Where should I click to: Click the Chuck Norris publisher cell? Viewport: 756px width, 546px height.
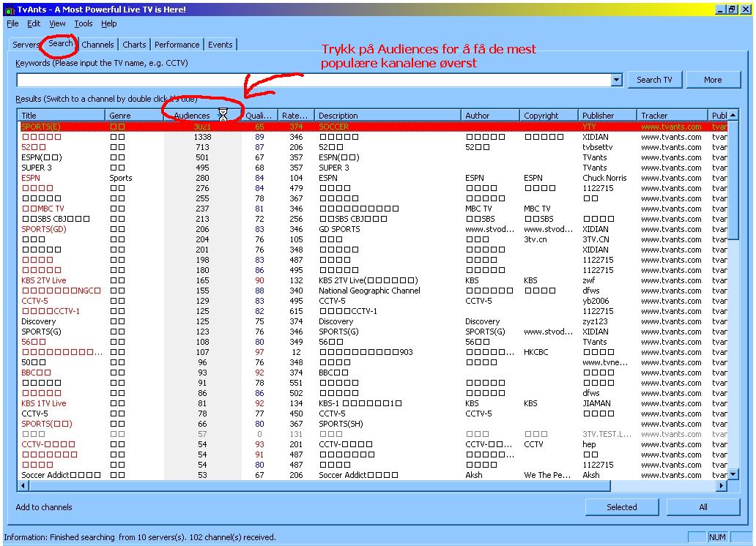pos(604,178)
